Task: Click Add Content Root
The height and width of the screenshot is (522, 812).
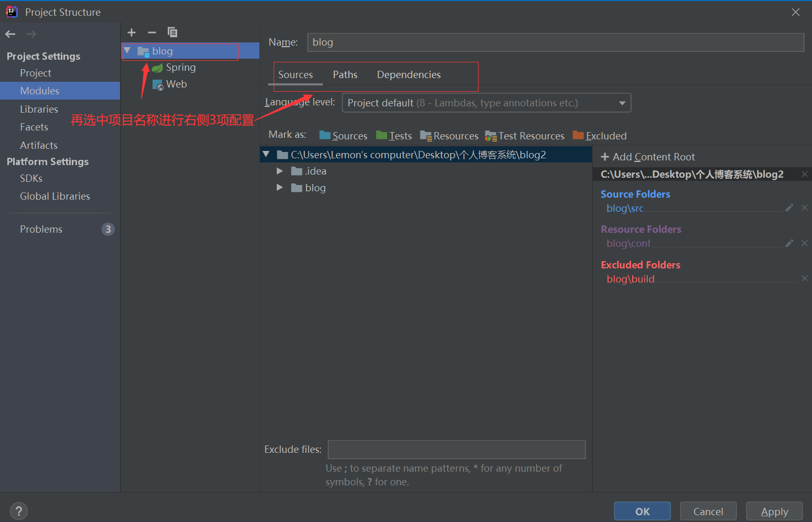Action: (x=653, y=156)
